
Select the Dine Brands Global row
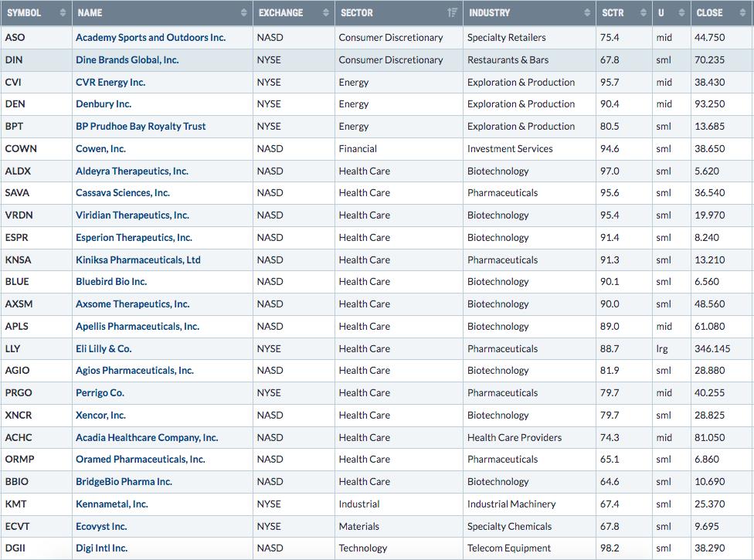(377, 60)
